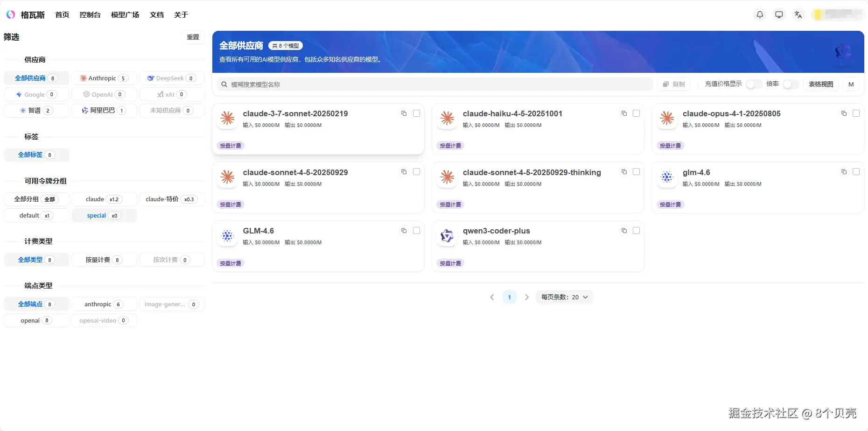
Task: Select the qwen3-coder-plus checkbox
Action: (637, 231)
